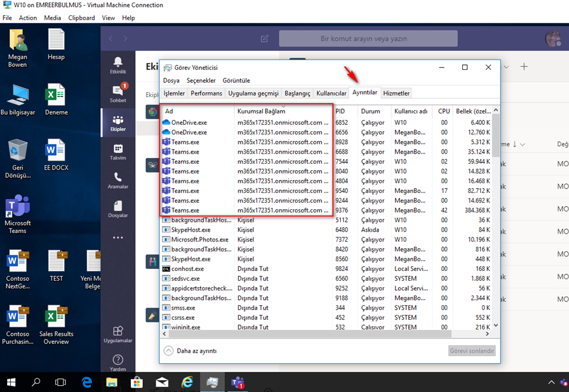Select Bu bilgisayar desktop icon
Screen dimensions: 569x392
[x=18, y=100]
